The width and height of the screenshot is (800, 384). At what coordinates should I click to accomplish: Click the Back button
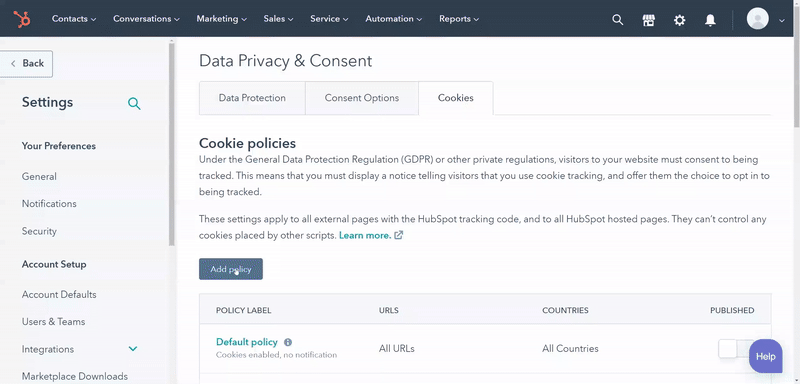tap(27, 63)
